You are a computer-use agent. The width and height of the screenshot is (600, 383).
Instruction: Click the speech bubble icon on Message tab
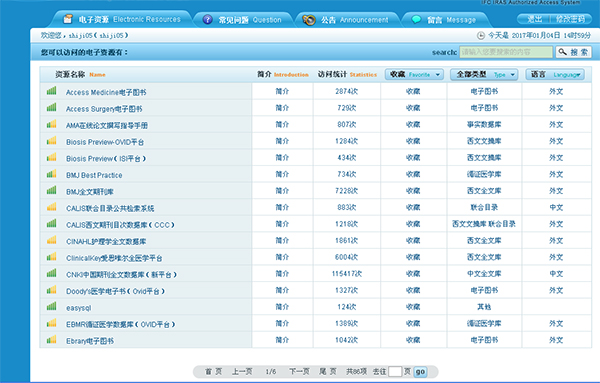click(416, 20)
